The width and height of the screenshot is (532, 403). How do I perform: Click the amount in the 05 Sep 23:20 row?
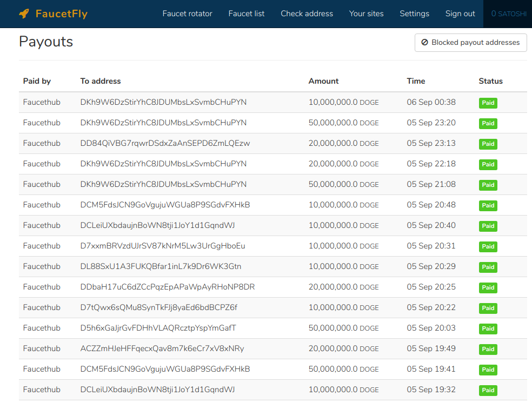tap(343, 123)
